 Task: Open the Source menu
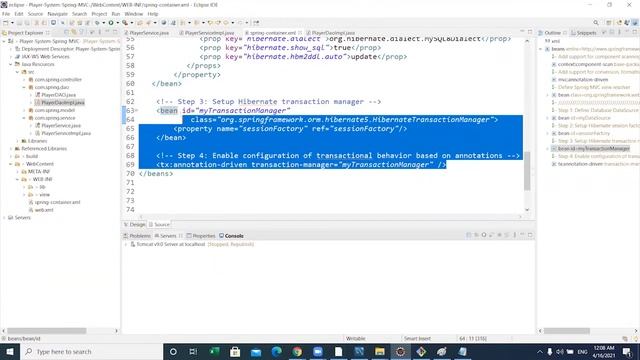click(x=35, y=14)
